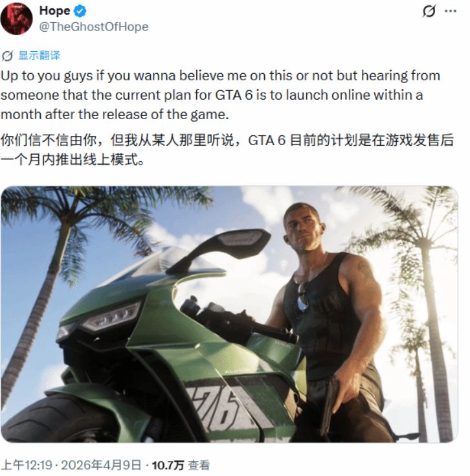Click the 查看 views label
Viewport: 470px width, 476px height.
tap(199, 466)
